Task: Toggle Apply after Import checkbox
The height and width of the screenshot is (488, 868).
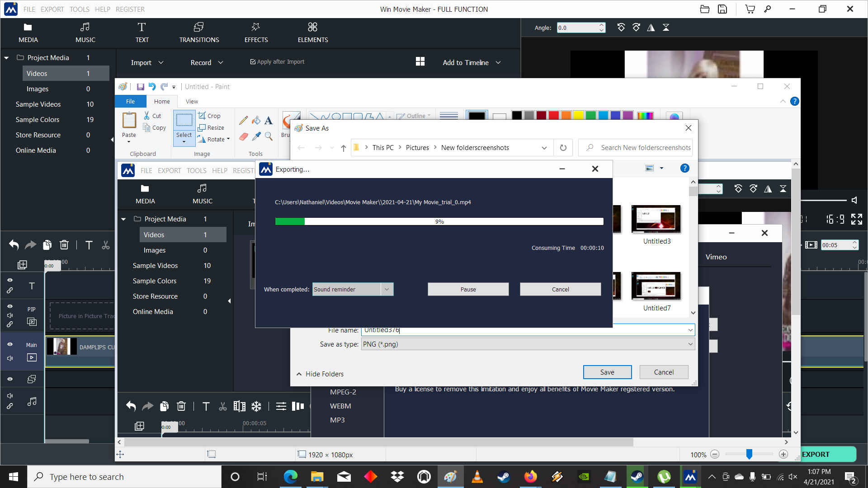Action: coord(253,62)
